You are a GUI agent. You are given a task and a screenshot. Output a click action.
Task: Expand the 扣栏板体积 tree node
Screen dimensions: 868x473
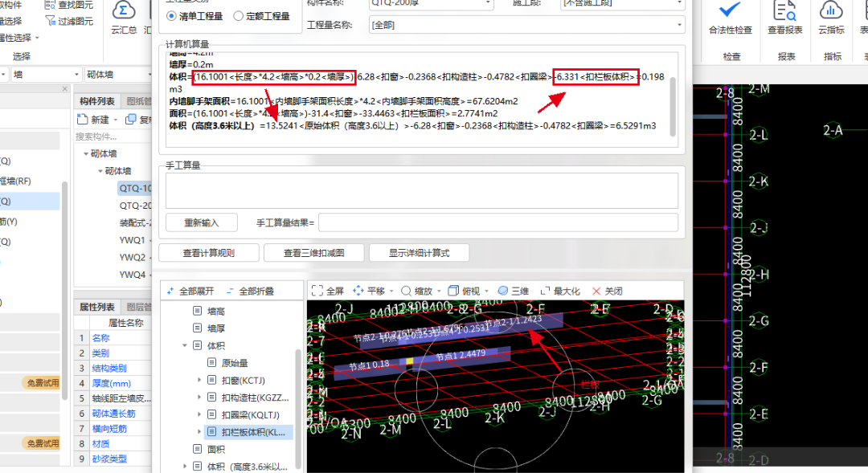[199, 431]
